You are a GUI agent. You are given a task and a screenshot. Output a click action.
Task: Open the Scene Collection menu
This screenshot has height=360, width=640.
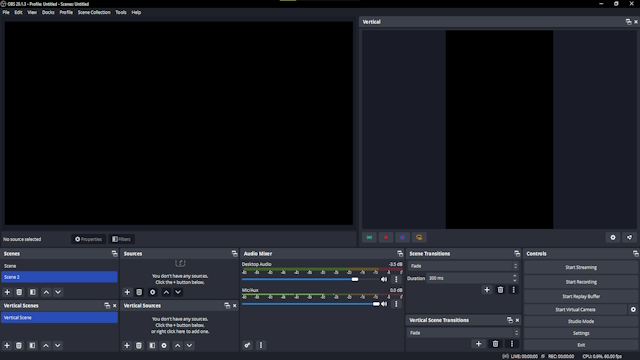coord(94,12)
